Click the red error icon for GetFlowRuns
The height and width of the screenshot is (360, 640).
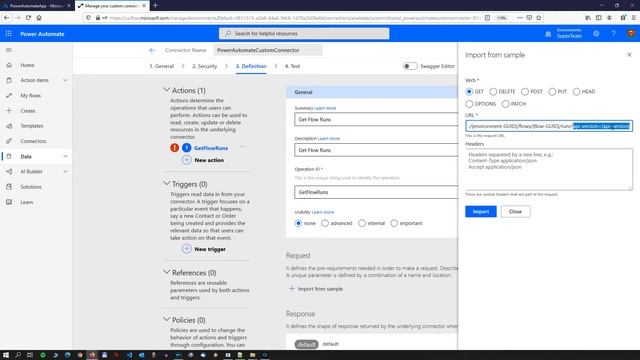(x=175, y=148)
